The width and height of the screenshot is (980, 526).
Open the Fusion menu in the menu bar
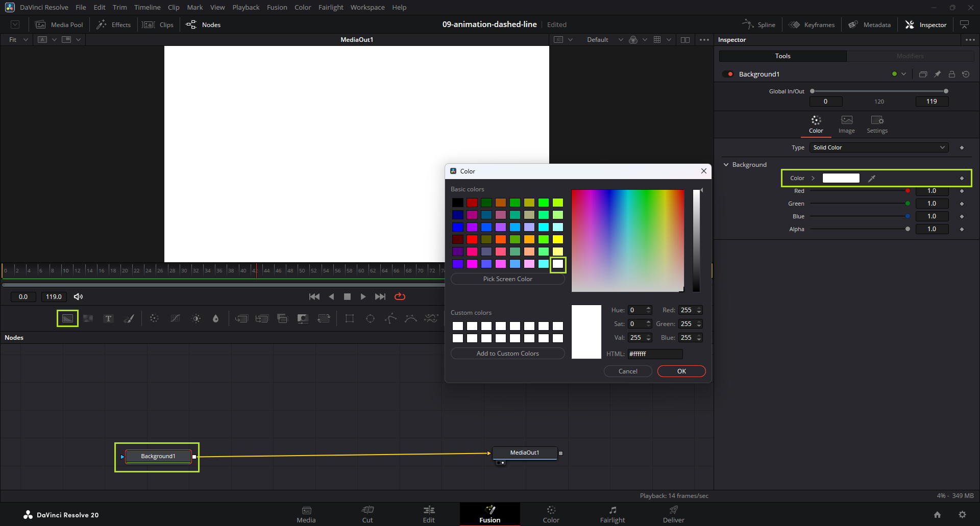[x=277, y=8]
